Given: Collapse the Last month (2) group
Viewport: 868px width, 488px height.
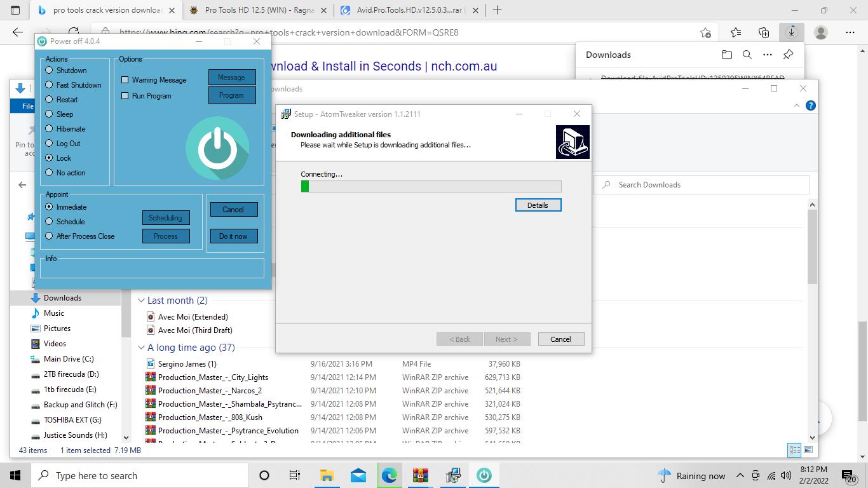Looking at the screenshot, I should pos(142,301).
